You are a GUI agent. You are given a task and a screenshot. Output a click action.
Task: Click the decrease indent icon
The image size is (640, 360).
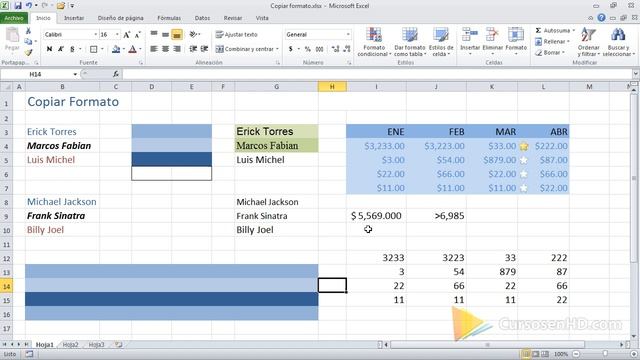[x=193, y=49]
